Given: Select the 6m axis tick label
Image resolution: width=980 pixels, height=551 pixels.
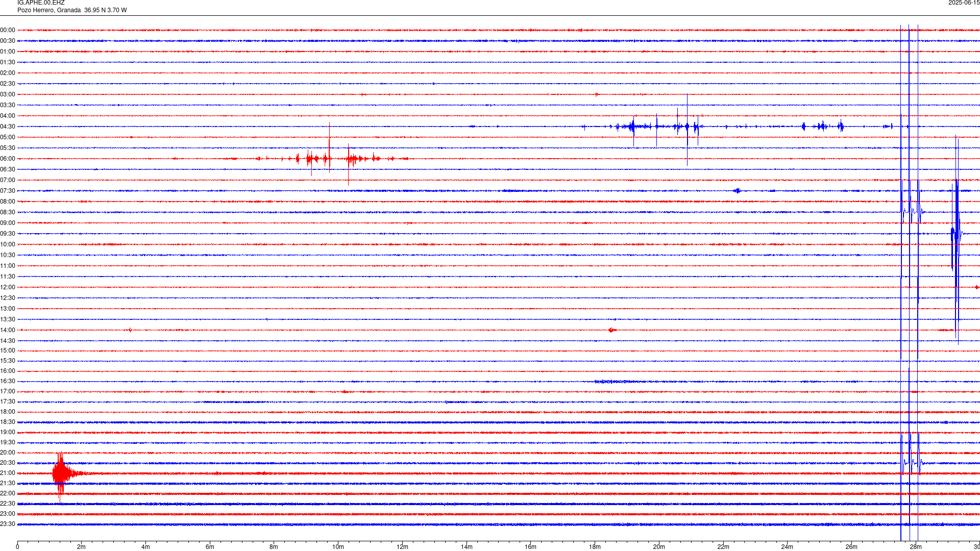Looking at the screenshot, I should point(210,547).
